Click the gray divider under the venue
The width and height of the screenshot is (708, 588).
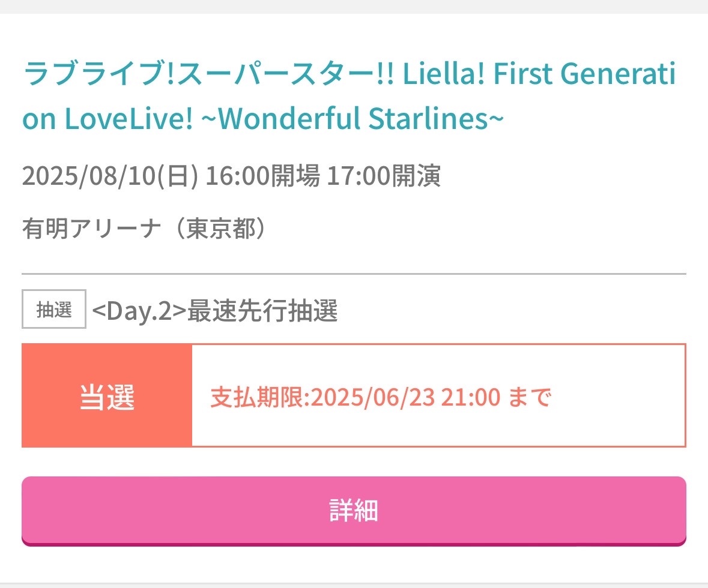[x=354, y=274]
